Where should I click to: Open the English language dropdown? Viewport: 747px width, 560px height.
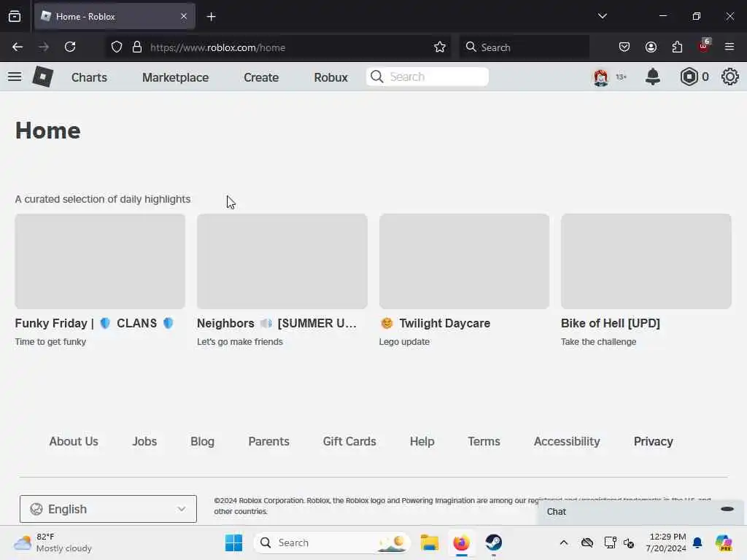pos(108,509)
